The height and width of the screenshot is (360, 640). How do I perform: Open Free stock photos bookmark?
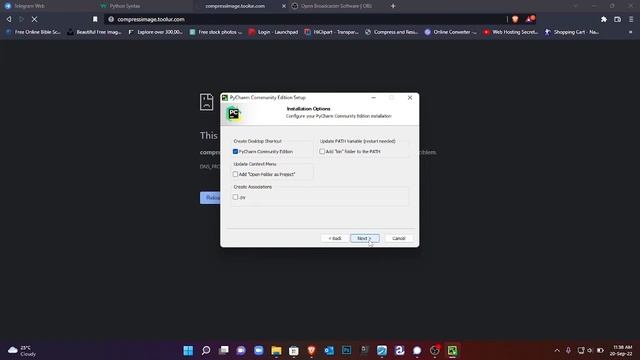point(216,32)
